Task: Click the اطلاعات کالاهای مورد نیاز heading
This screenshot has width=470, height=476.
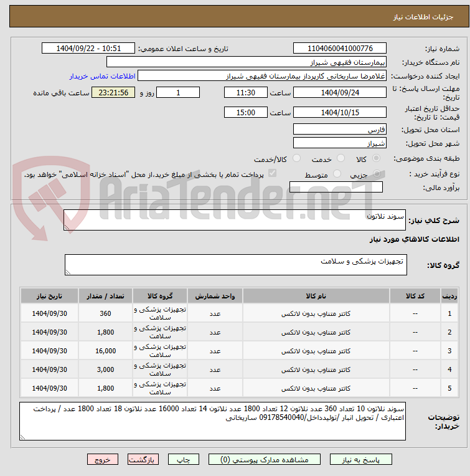Action: tap(415, 239)
